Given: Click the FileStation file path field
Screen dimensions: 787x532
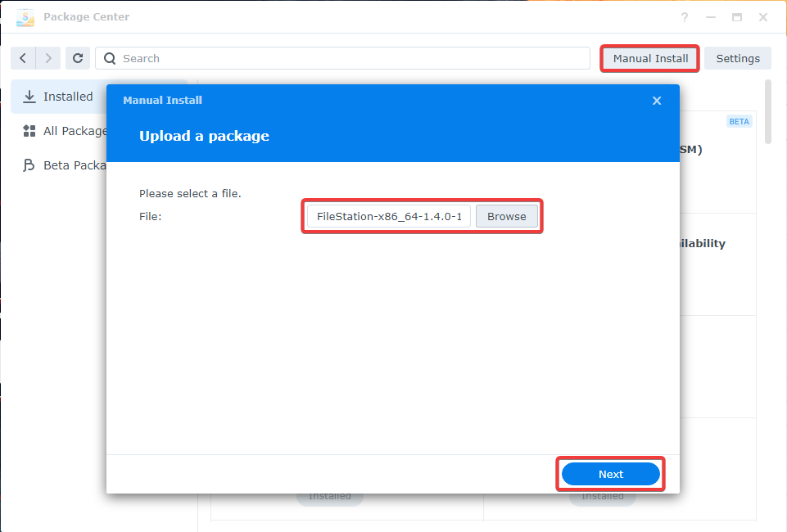Looking at the screenshot, I should [x=389, y=216].
